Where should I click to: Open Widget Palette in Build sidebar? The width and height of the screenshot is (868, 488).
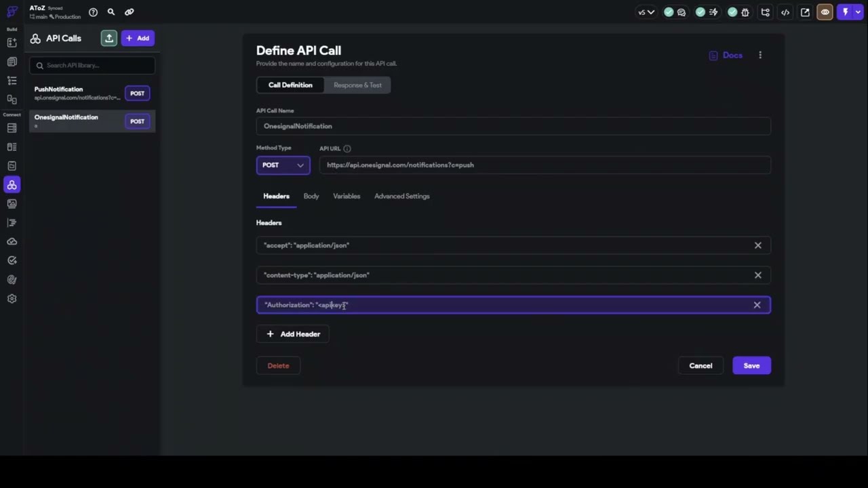(12, 43)
